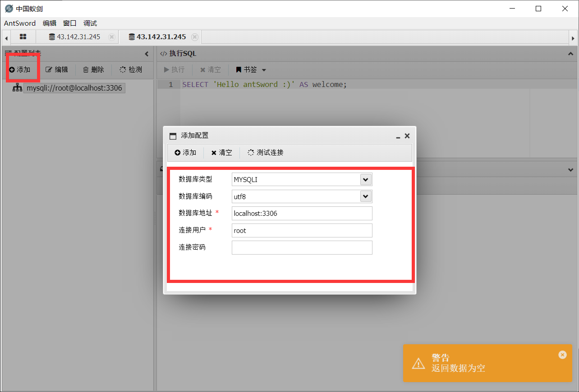This screenshot has height=392, width=579.
Task: Expand the results panel chevron
Action: coord(570,170)
